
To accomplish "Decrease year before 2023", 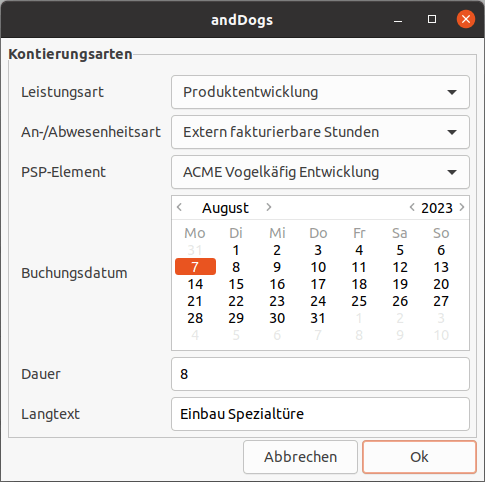I will click(x=412, y=207).
